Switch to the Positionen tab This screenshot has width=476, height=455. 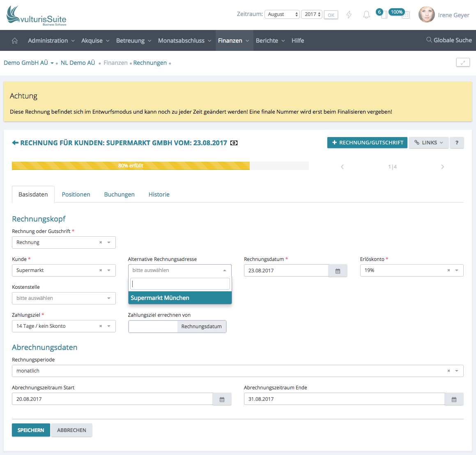[x=76, y=194]
